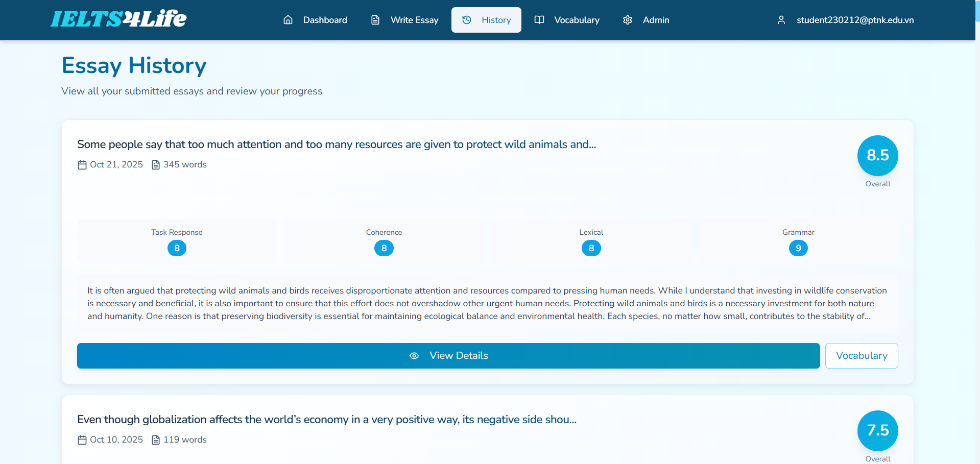Click the word count icon beside 345 words
This screenshot has width=980, height=464.
(x=156, y=165)
